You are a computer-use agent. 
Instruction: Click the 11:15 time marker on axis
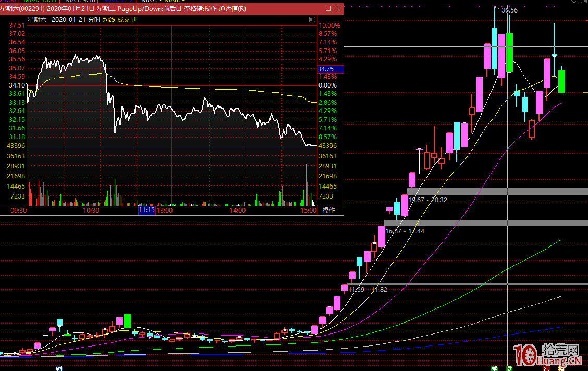pos(146,211)
